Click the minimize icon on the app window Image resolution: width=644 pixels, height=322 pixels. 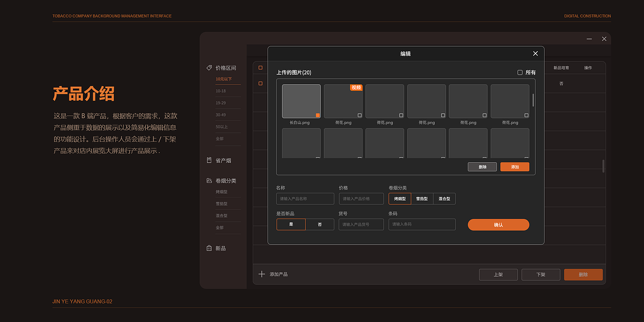(589, 38)
